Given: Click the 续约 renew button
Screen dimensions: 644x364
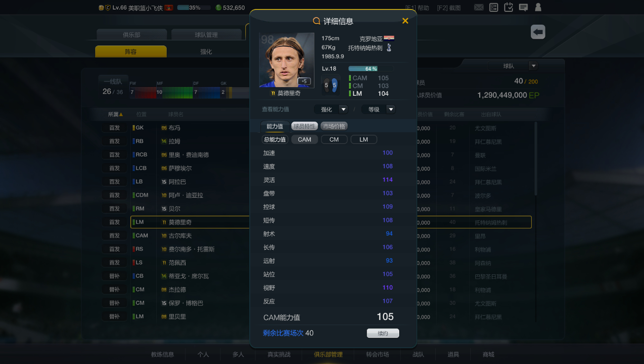Looking at the screenshot, I should coord(383,333).
